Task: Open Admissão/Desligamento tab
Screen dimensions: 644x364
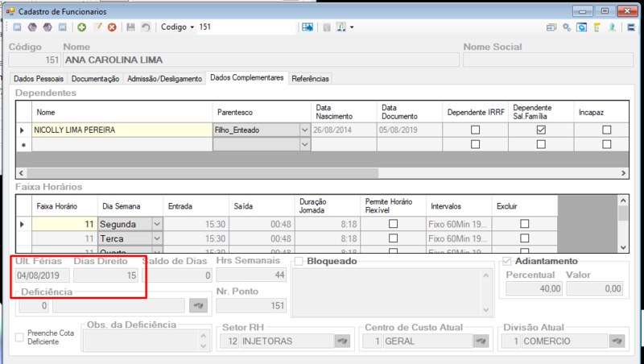Action: coord(164,78)
